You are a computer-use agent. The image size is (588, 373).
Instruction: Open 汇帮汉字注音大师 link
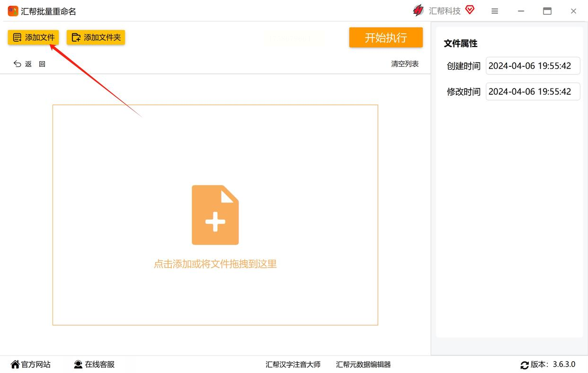pos(293,364)
